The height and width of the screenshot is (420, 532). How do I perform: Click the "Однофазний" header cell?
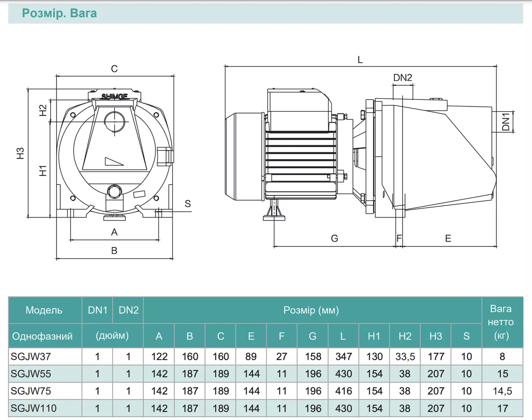pos(42,336)
